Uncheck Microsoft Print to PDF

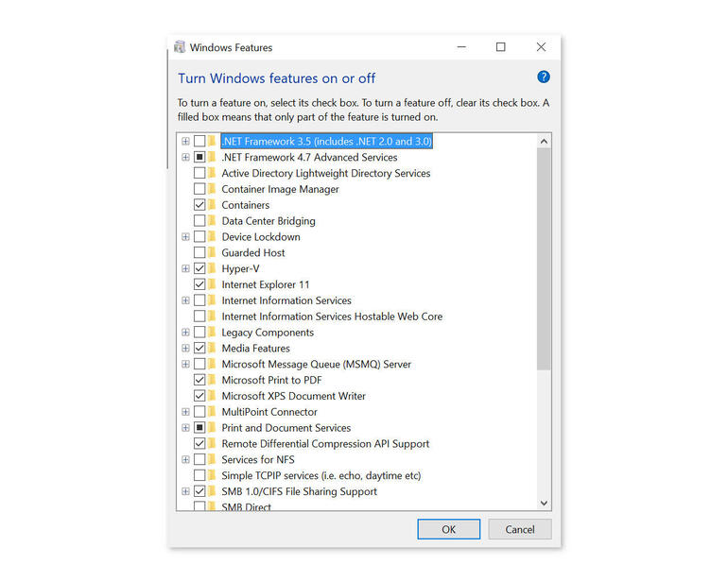199,380
